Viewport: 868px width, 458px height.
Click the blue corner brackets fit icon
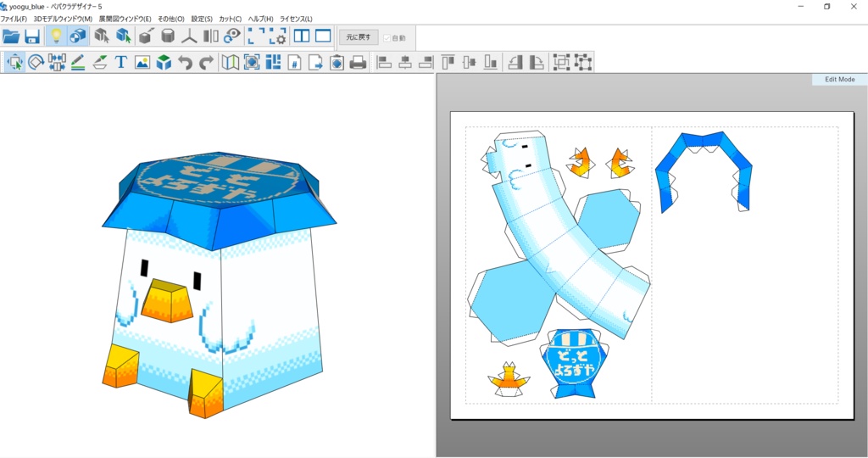click(256, 36)
